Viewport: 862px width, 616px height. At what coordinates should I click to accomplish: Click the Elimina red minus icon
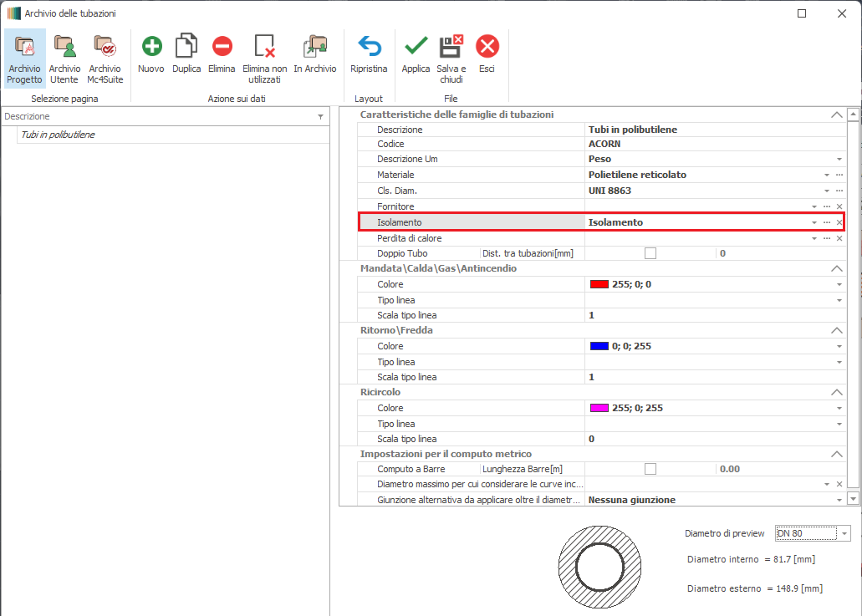(x=222, y=47)
